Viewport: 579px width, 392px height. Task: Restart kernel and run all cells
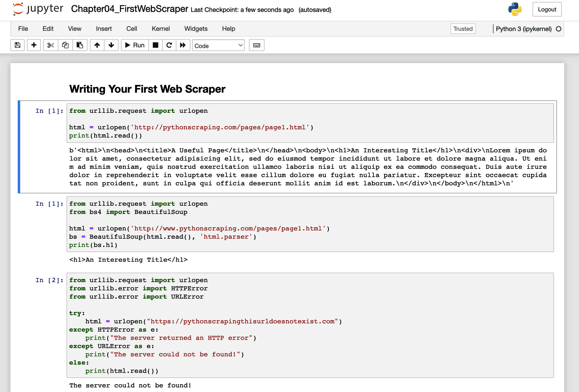coord(183,45)
